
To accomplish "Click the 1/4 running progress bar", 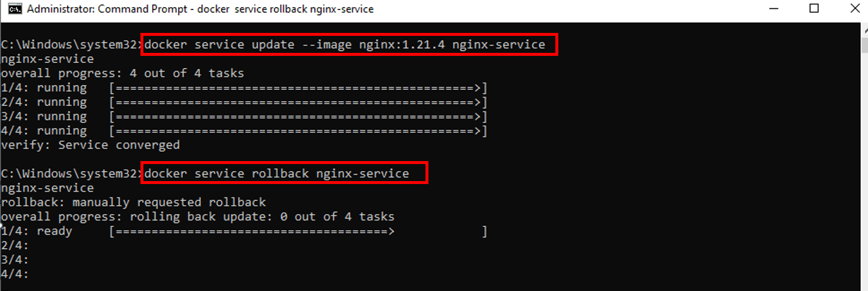I will point(299,88).
